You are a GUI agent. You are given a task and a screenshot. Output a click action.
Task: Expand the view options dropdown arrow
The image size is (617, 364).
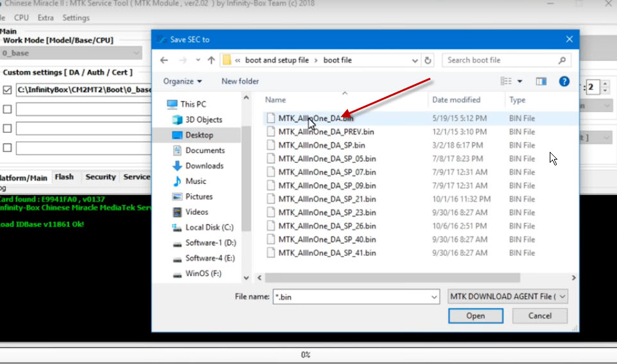pos(520,81)
